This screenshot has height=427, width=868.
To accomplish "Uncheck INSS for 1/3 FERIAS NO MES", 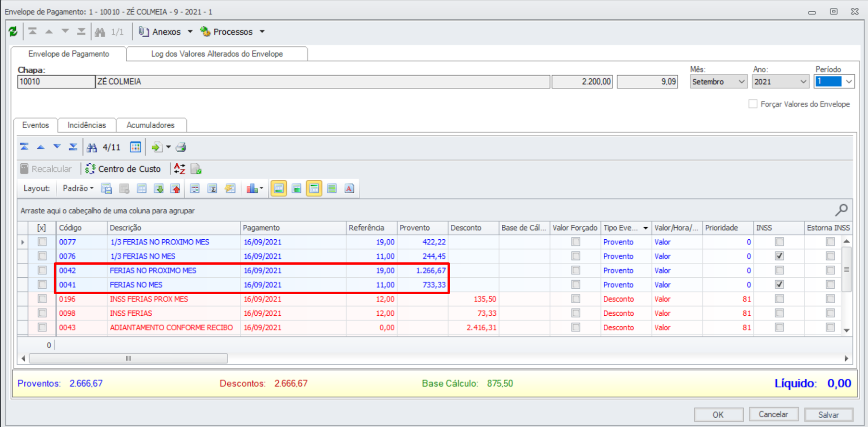I will (x=779, y=256).
